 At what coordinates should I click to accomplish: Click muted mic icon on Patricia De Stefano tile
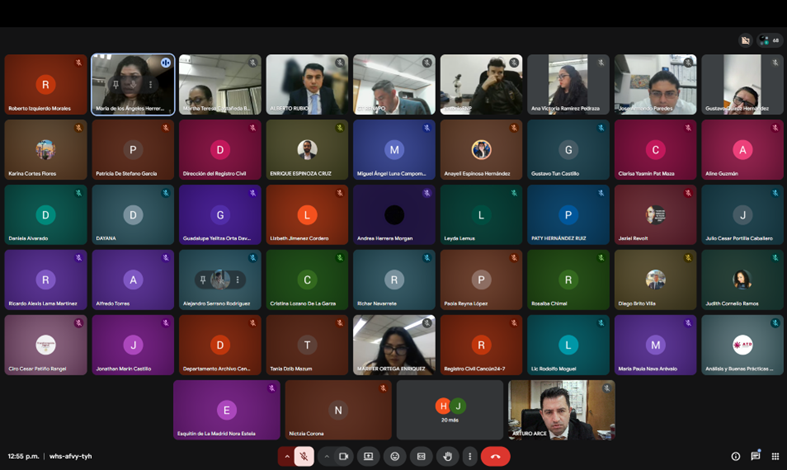click(x=166, y=128)
